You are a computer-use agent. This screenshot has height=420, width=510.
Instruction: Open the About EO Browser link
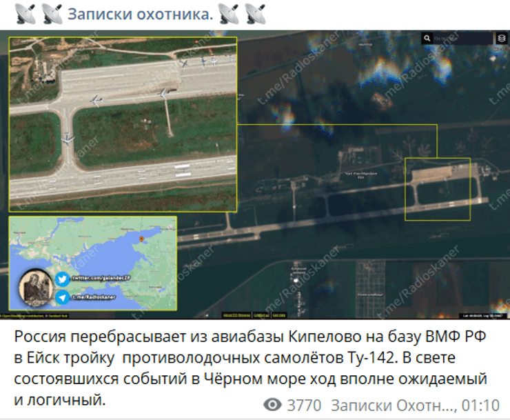click(236, 315)
